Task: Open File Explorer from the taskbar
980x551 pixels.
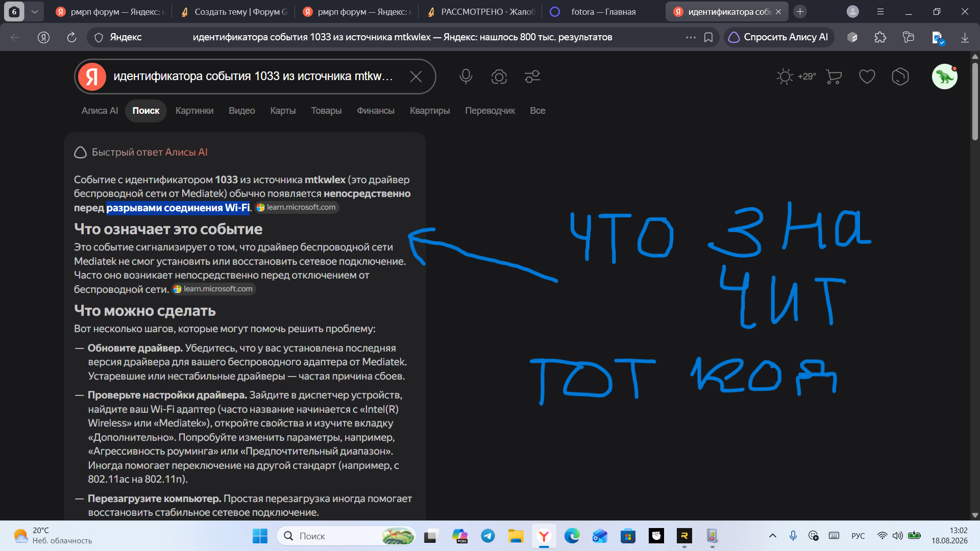Action: click(x=516, y=536)
